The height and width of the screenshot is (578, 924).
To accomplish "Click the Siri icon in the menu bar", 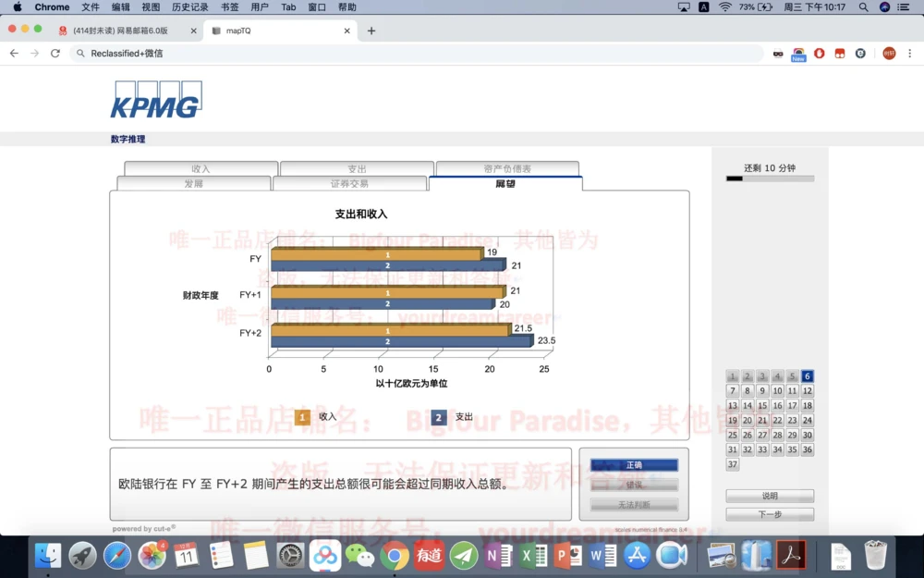I will [884, 7].
